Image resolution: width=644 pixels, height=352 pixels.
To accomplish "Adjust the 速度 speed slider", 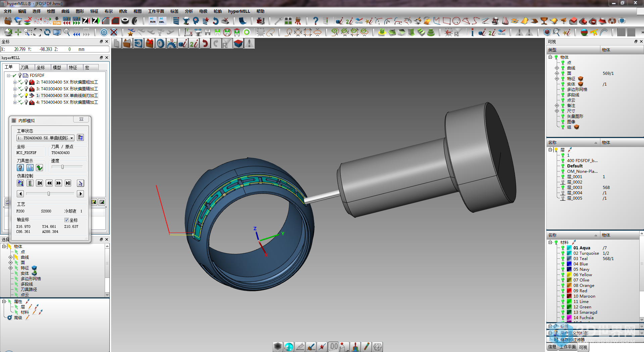I will tap(62, 167).
